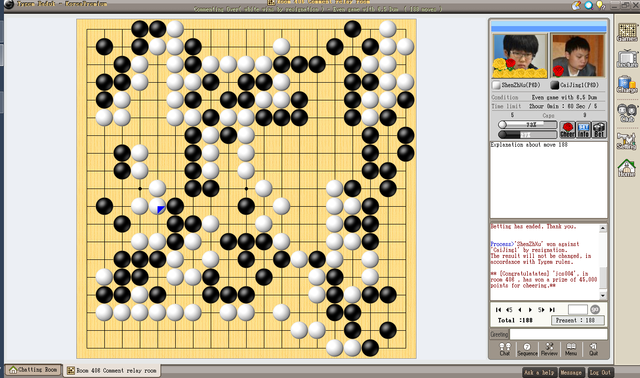
Task: Switch to the Chatting Room tab
Action: tap(33, 370)
